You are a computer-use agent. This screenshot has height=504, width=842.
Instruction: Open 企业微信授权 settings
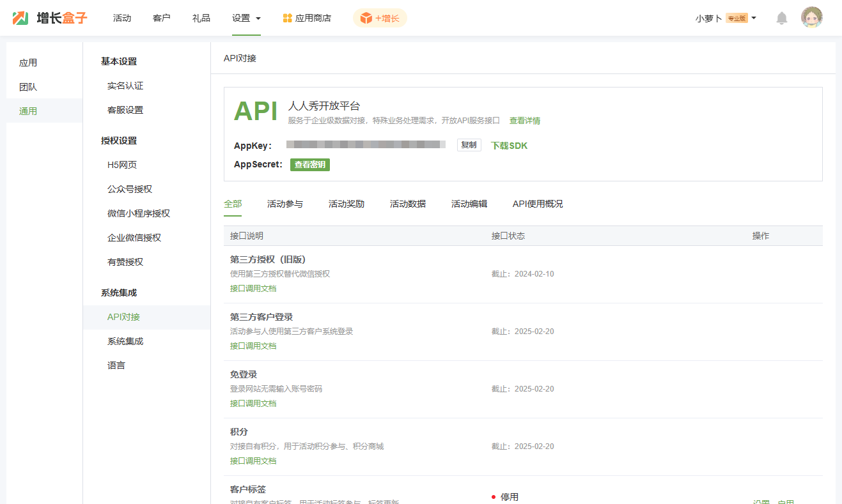pyautogui.click(x=134, y=238)
